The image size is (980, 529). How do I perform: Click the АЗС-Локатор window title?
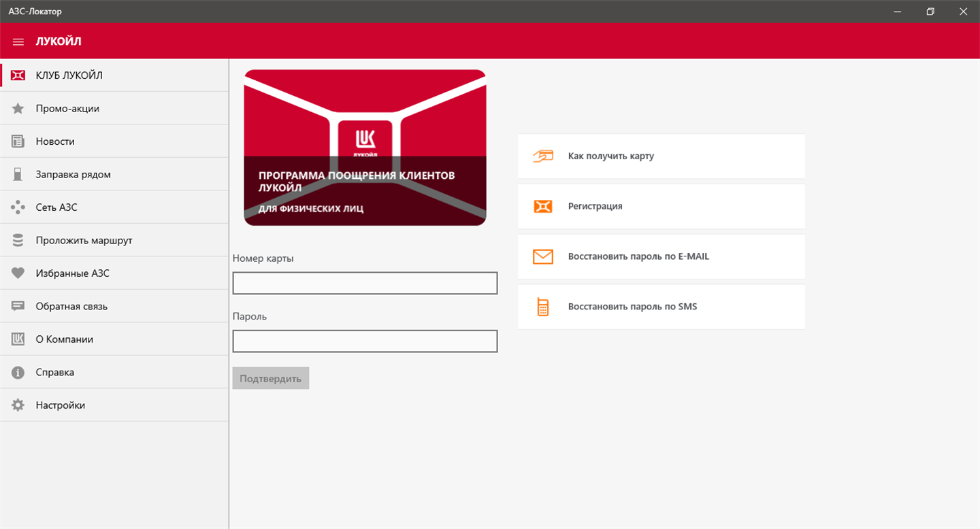35,12
